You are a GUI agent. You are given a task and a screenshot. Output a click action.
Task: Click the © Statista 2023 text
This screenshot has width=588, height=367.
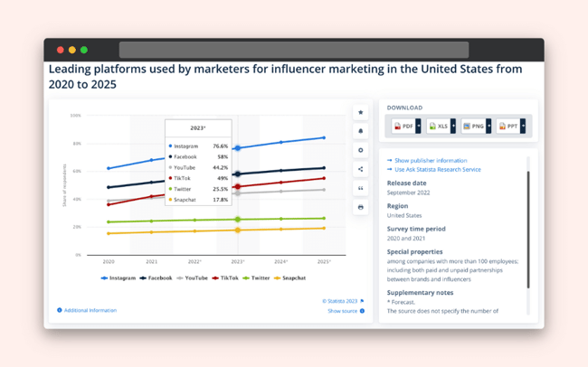340,301
